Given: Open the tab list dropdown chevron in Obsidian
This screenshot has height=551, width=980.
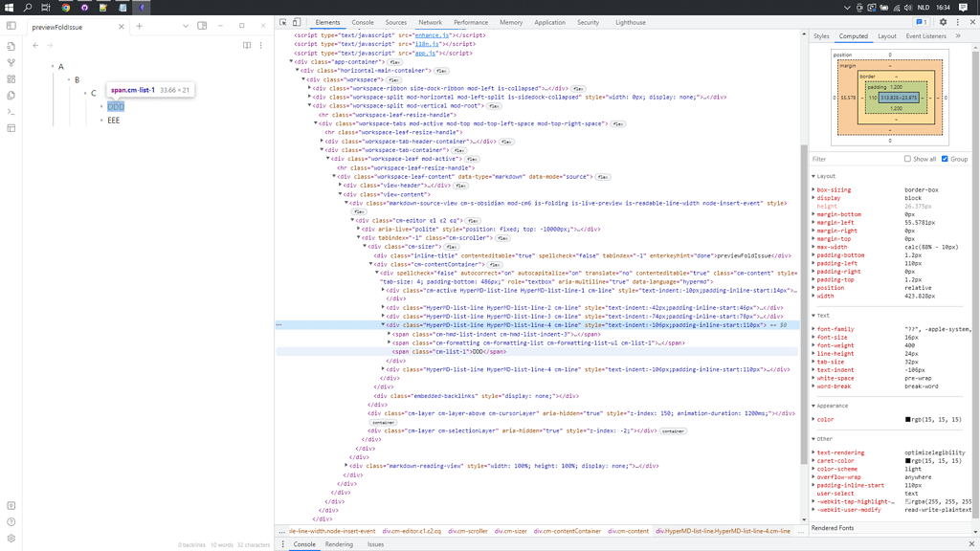Looking at the screenshot, I should 186,26.
